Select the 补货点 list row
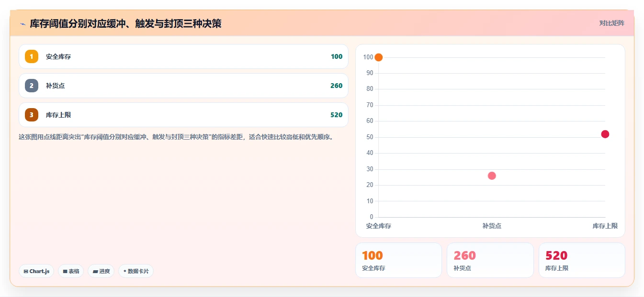The width and height of the screenshot is (644, 297). 183,86
